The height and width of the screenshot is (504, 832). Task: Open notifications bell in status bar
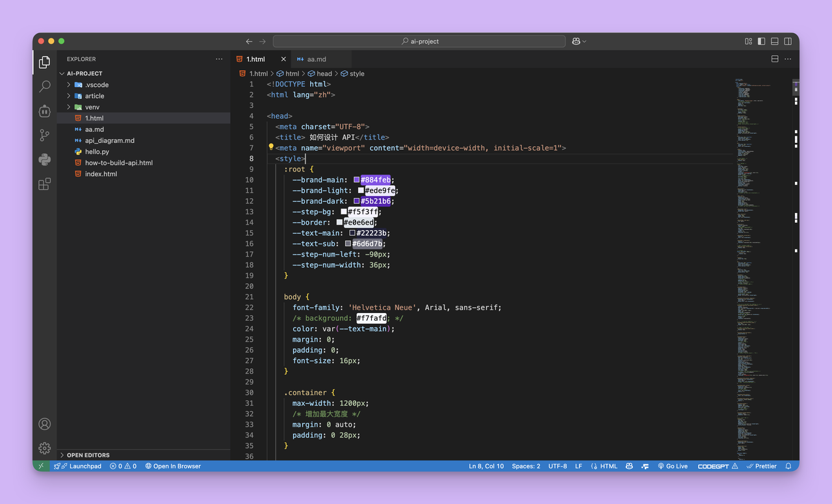point(788,466)
